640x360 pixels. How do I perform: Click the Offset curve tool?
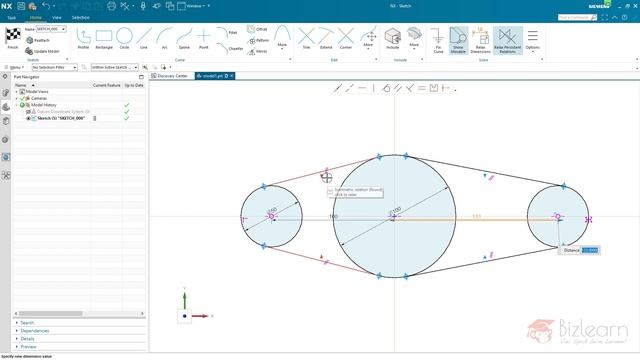tap(257, 29)
